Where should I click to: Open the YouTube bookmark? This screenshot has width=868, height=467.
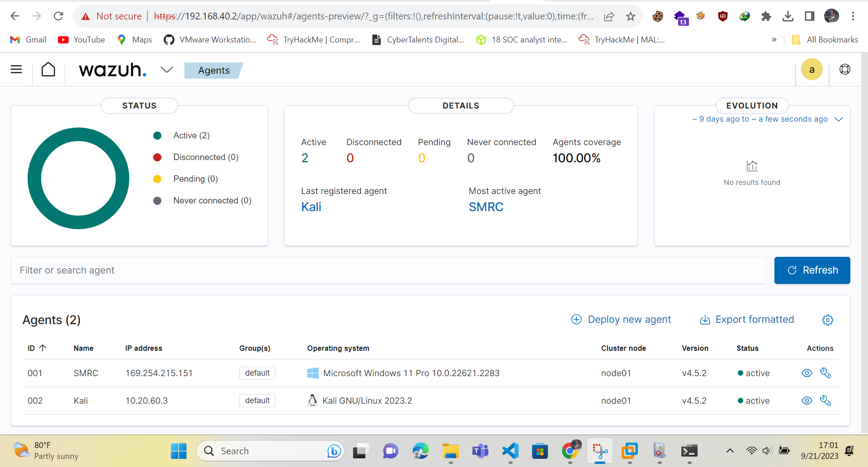tap(81, 40)
